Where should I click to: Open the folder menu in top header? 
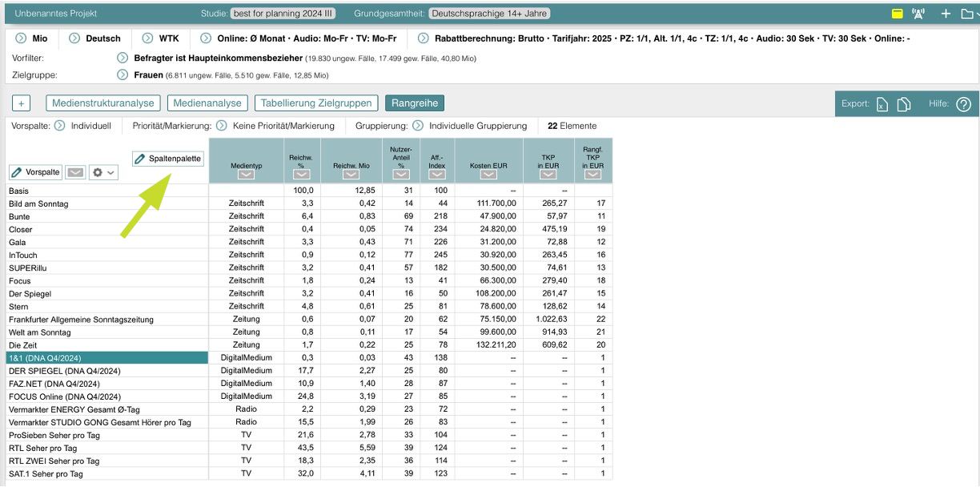(969, 14)
